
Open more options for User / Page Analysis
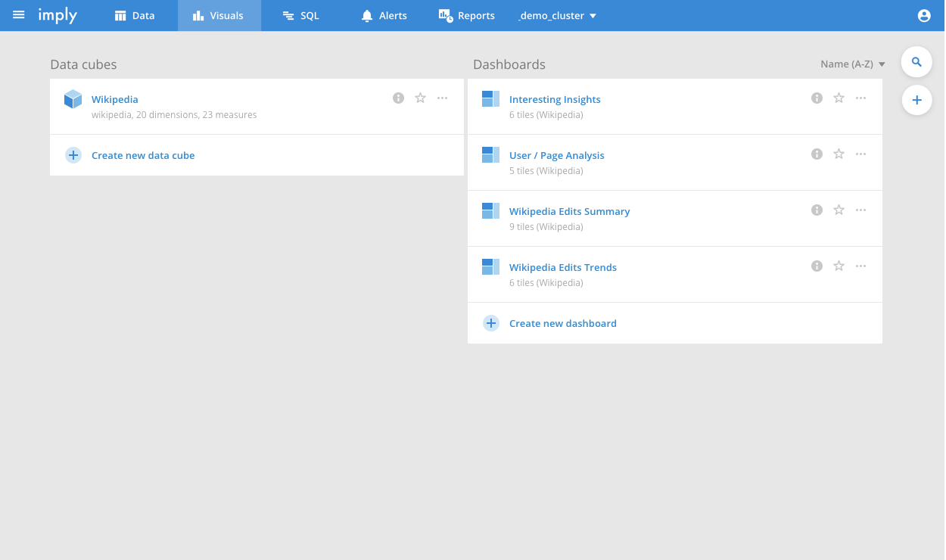861,154
